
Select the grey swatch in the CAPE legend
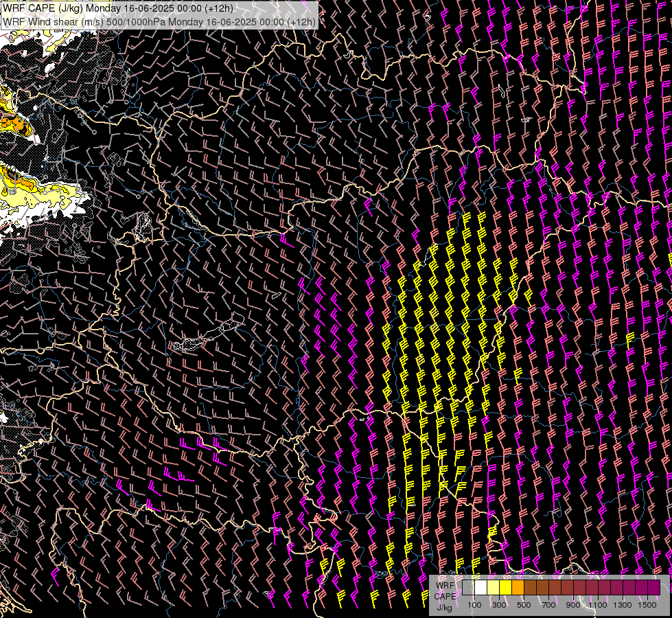click(468, 587)
